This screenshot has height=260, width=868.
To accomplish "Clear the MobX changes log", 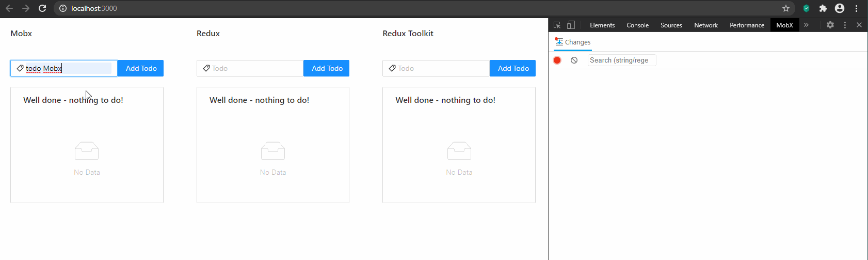I will click(x=574, y=60).
